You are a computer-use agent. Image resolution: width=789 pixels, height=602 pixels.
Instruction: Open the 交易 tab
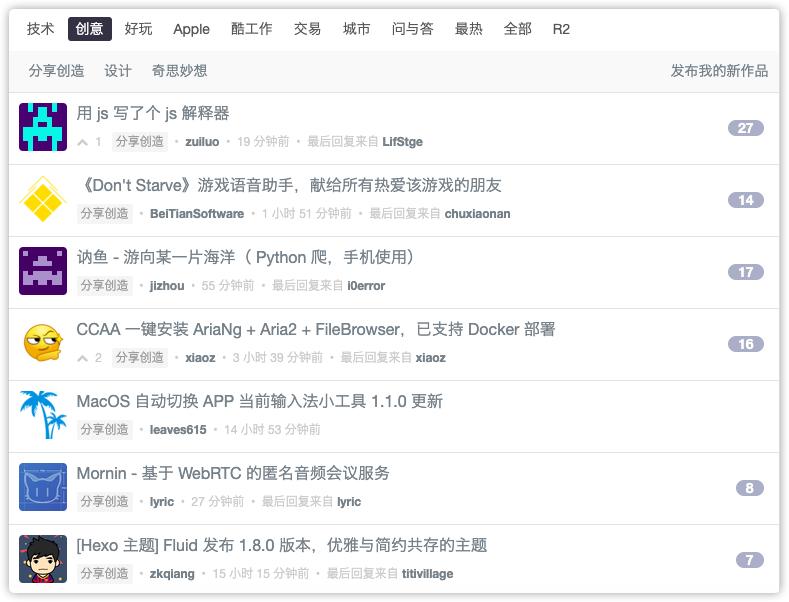(307, 29)
